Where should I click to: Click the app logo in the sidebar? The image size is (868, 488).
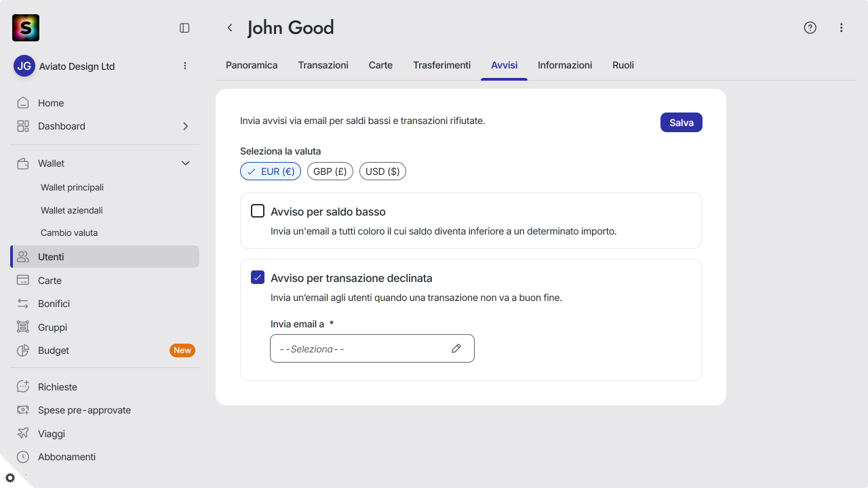[26, 28]
